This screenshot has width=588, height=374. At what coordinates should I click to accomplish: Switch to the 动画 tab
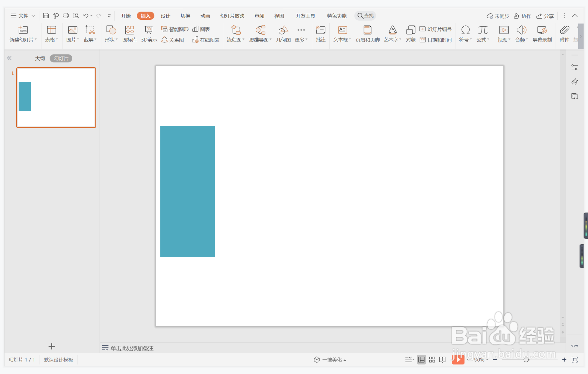coord(205,16)
